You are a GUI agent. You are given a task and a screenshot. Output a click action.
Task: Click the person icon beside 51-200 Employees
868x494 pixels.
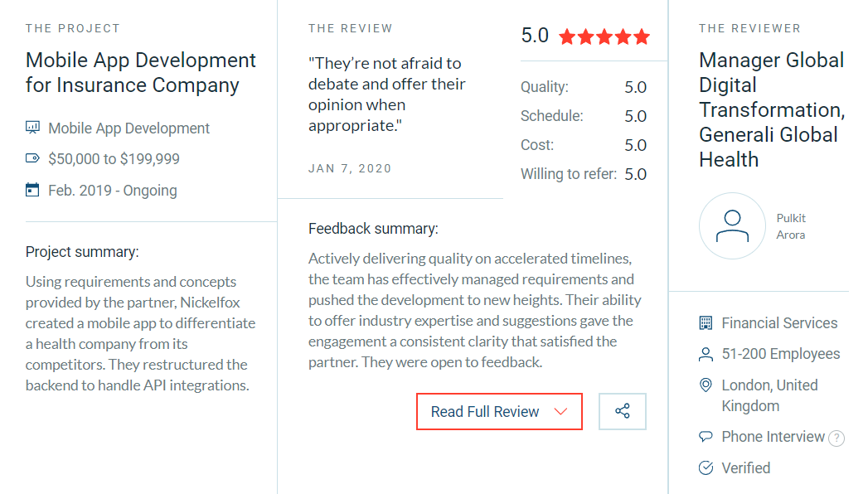[x=706, y=353]
